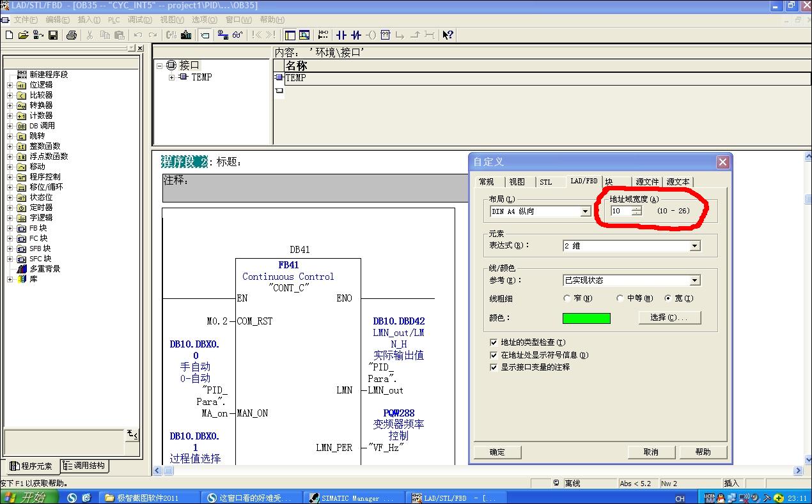Click the context help arrow icon
Screen dimensions: 812x504
[448, 35]
